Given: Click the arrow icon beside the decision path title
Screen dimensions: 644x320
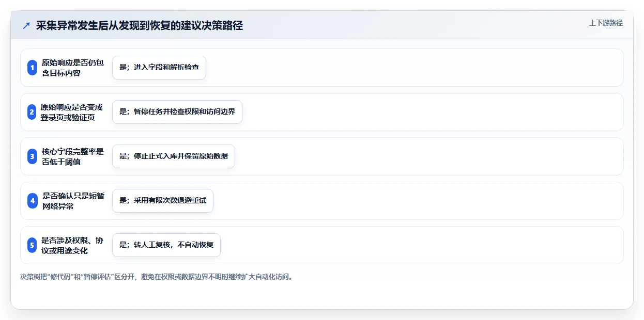Looking at the screenshot, I should (x=26, y=26).
